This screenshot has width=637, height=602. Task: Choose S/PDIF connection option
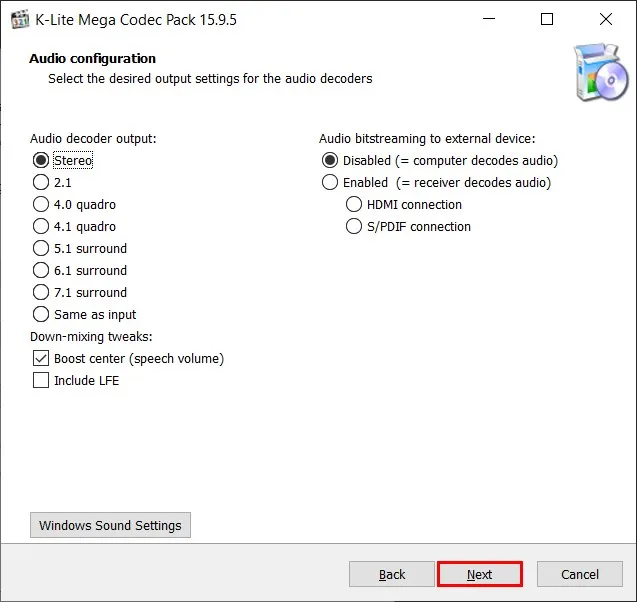point(354,226)
